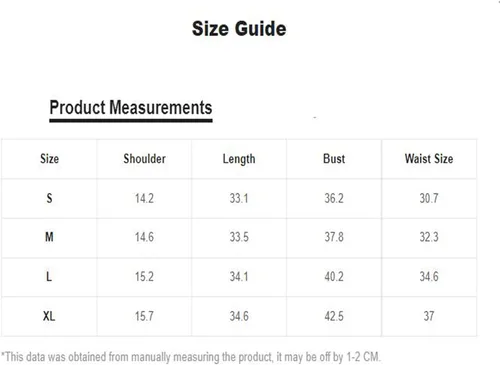Click length value 33.5 for size M
The height and width of the screenshot is (365, 500).
[239, 237]
